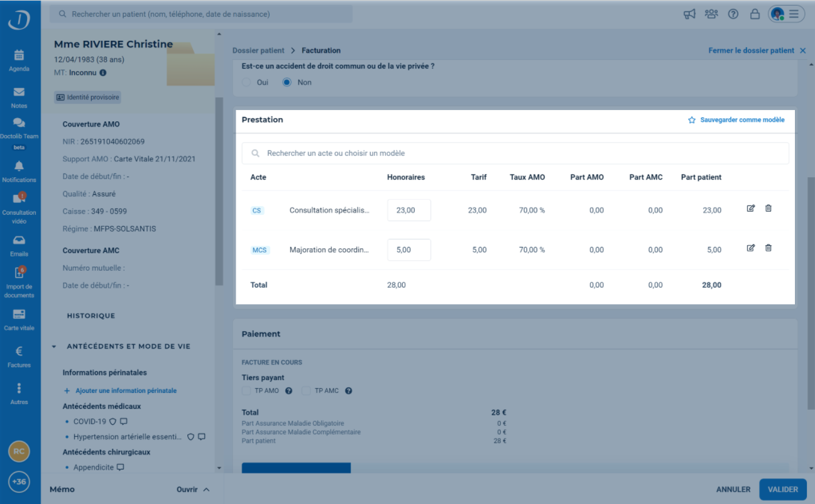The width and height of the screenshot is (815, 504).
Task: Open the help question mark icon
Action: 733,14
